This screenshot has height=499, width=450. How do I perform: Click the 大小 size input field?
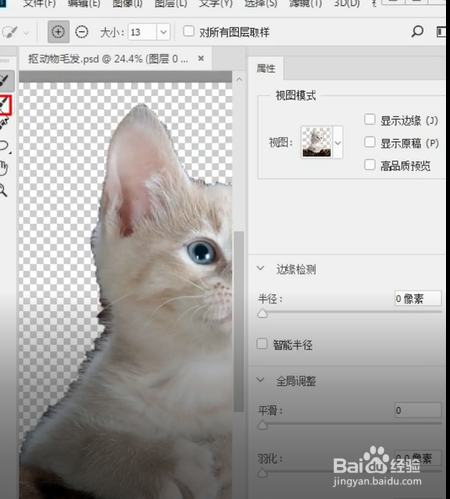pos(142,32)
